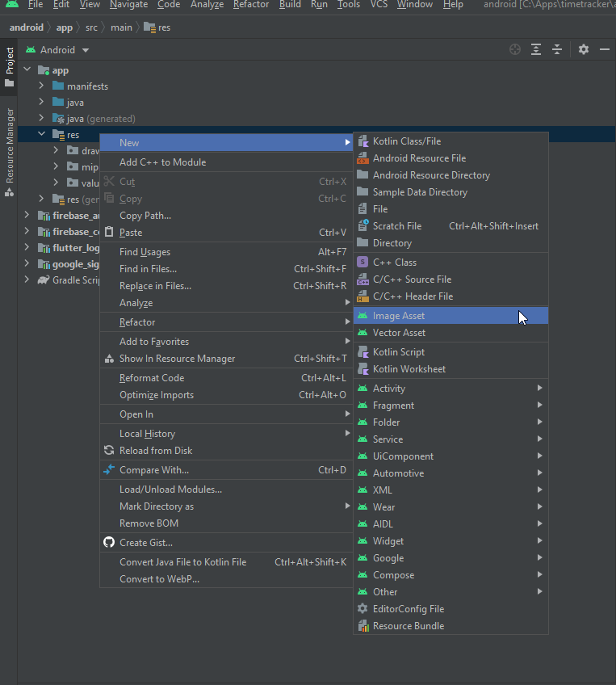
Task: Click the Select Opened File target icon
Action: click(515, 49)
